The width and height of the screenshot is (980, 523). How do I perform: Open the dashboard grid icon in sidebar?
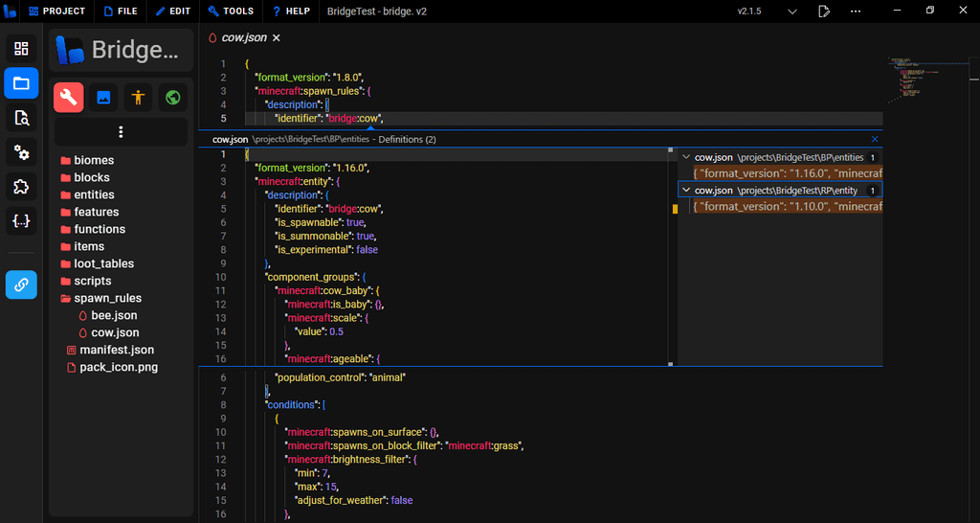pos(21,49)
